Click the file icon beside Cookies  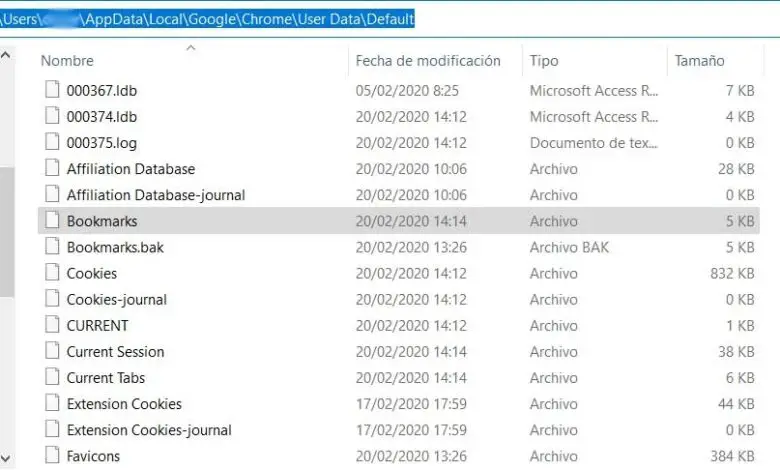(51, 273)
